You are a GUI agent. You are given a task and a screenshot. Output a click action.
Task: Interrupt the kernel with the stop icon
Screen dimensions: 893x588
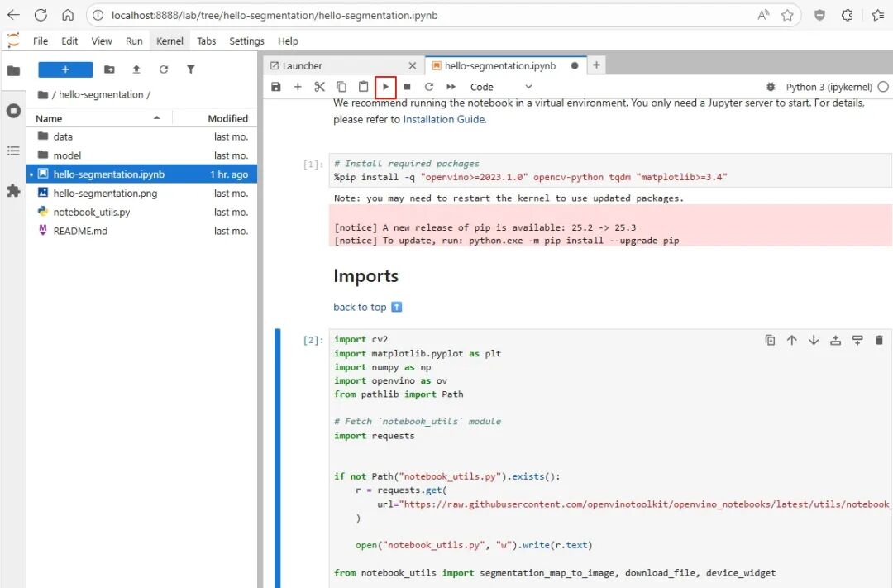(x=407, y=87)
